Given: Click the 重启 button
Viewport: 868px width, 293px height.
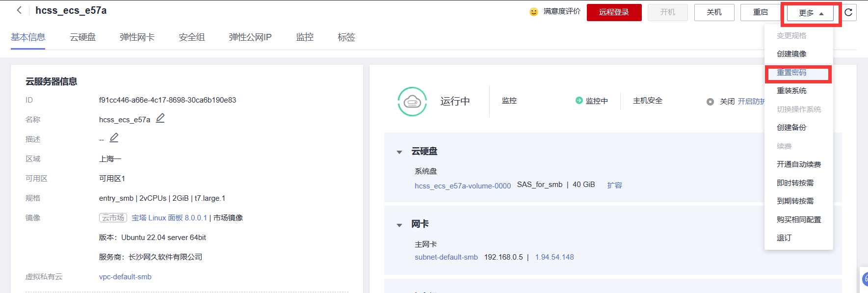Looking at the screenshot, I should coord(760,12).
